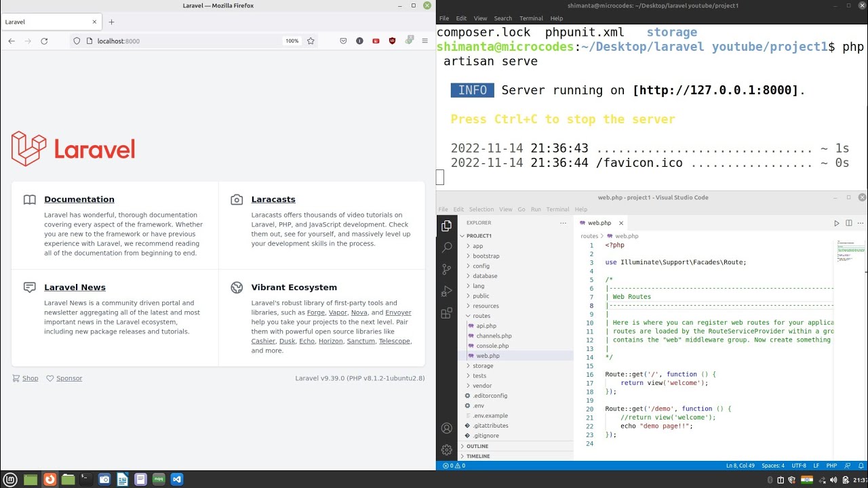The width and height of the screenshot is (868, 488).
Task: Click the Run play icon in the editor
Action: click(836, 223)
